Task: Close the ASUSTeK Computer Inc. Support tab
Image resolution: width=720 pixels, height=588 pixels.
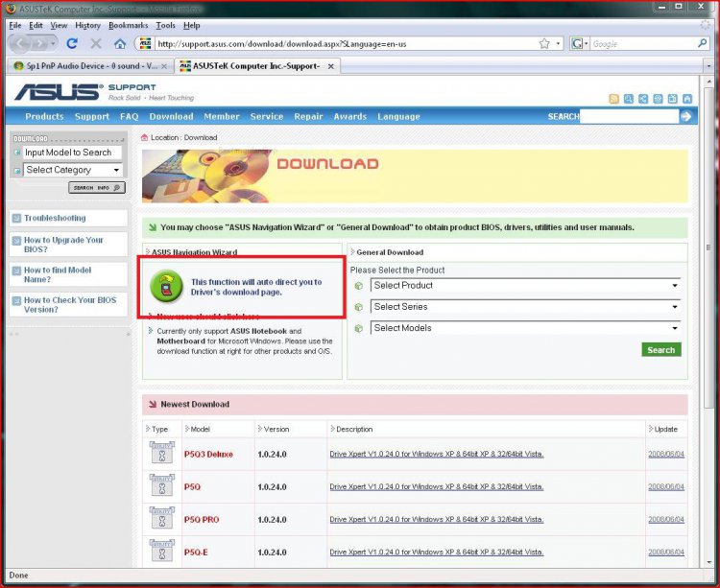Action: [330, 66]
